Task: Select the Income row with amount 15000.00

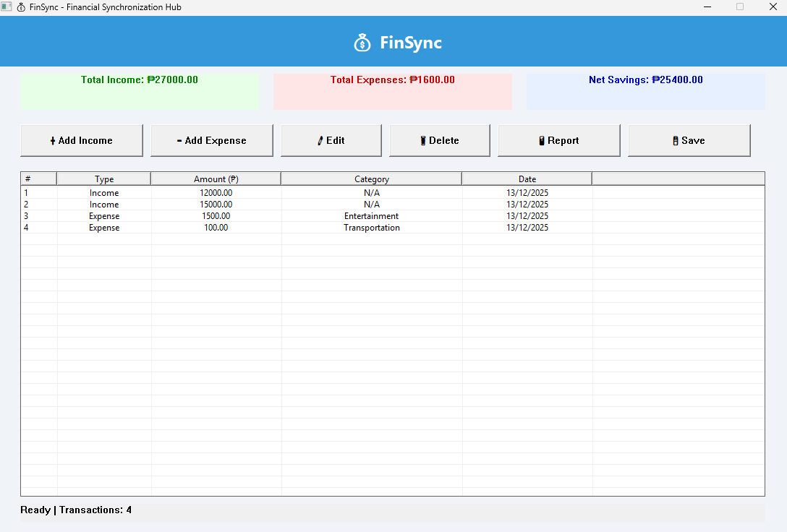Action: [393, 204]
